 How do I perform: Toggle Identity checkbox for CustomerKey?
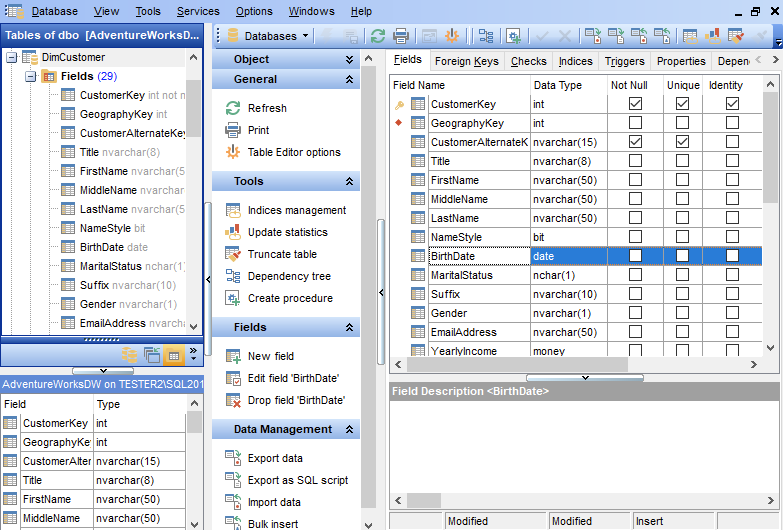pos(732,103)
